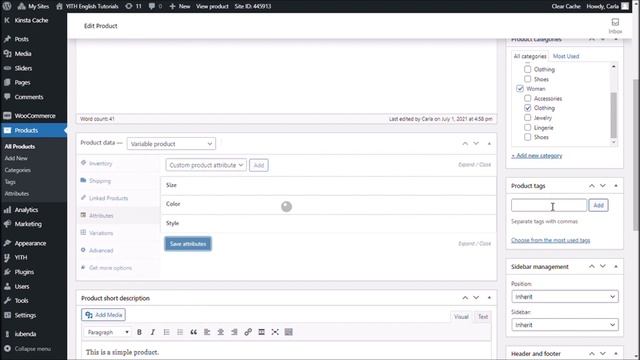Toggle bold formatting in short description
The height and width of the screenshot is (360, 640).
pos(139,332)
